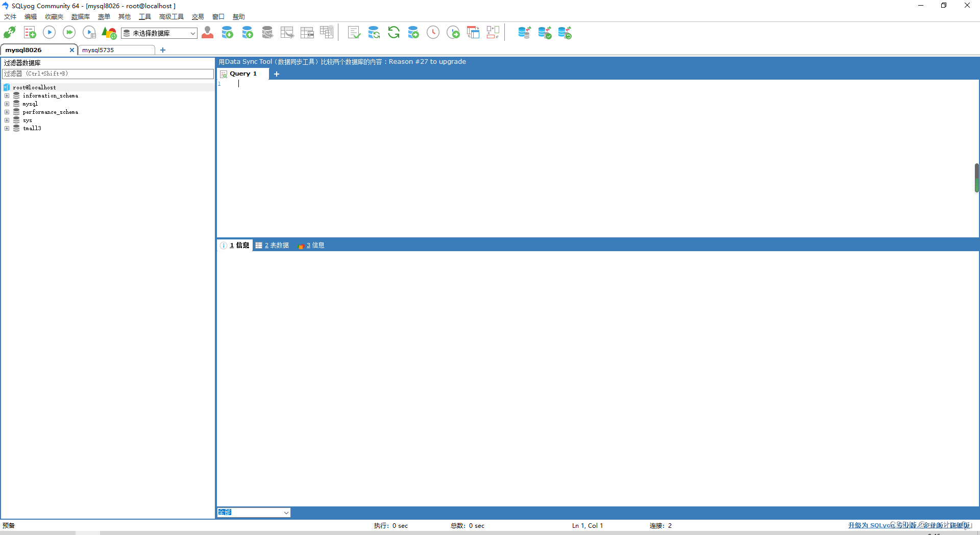Open the 表单 menu
The image size is (980, 535).
[x=104, y=17]
